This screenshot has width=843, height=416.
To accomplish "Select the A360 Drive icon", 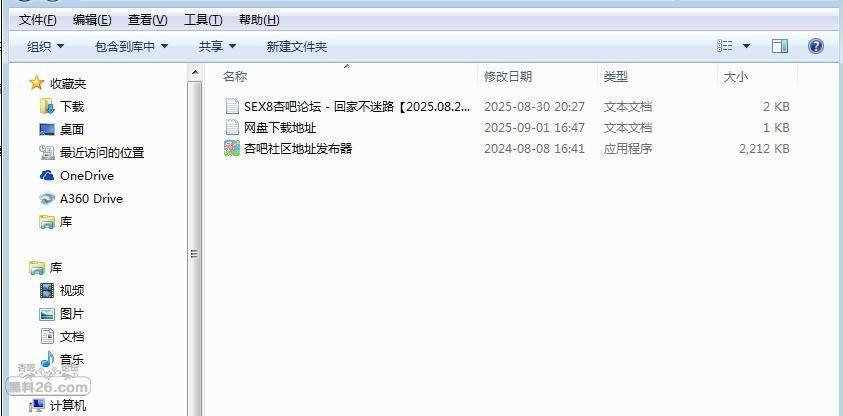I will click(47, 199).
